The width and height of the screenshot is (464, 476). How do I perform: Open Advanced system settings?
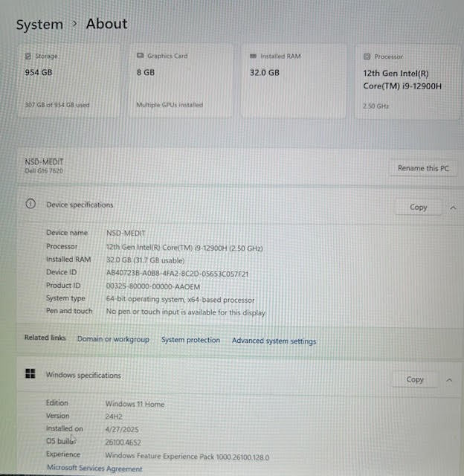(x=274, y=341)
